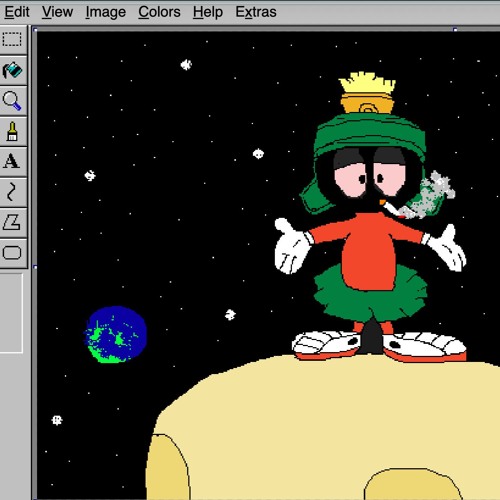Open the View menu
The height and width of the screenshot is (500, 500).
point(57,12)
